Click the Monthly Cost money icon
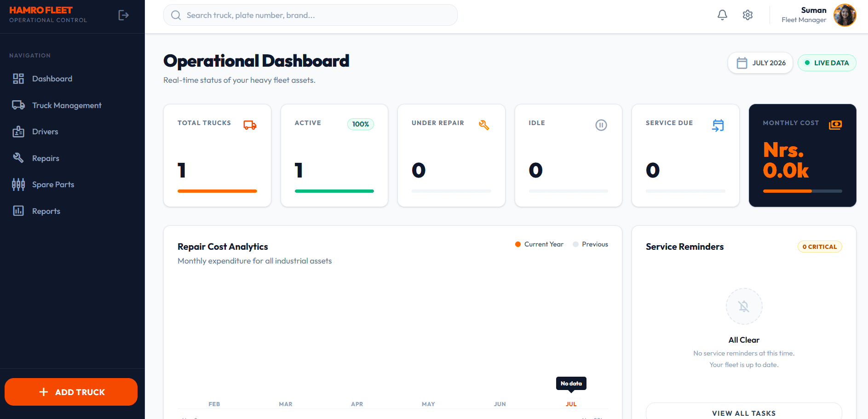Screen dimensions: 868x419 (x=835, y=125)
